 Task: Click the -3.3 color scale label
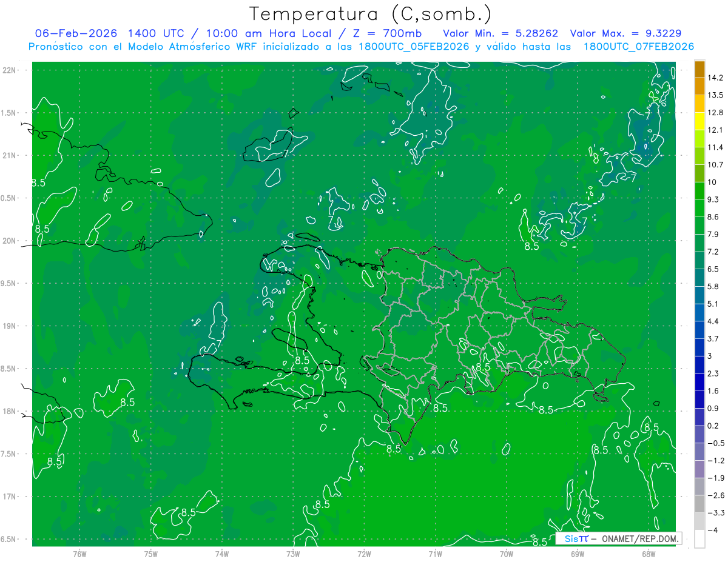(715, 512)
